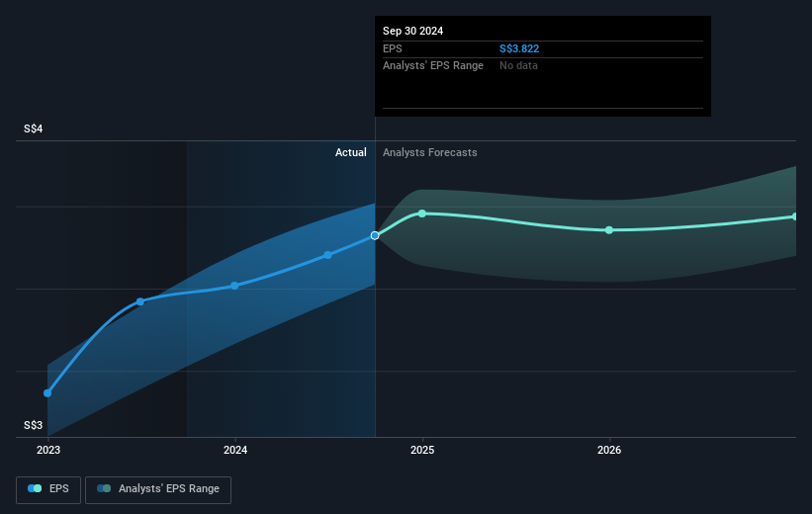Click the early 2023 EPS data point
This screenshot has width=812, height=514.
tap(47, 392)
